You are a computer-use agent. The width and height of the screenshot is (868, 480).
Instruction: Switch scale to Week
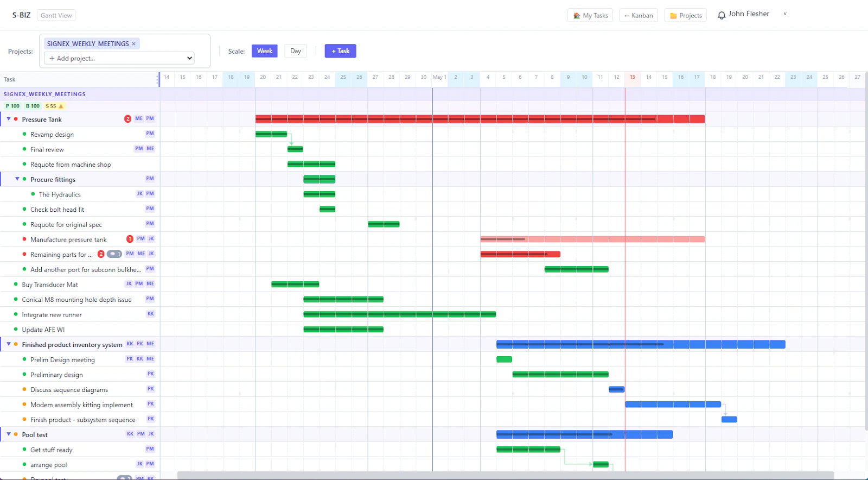pos(265,51)
